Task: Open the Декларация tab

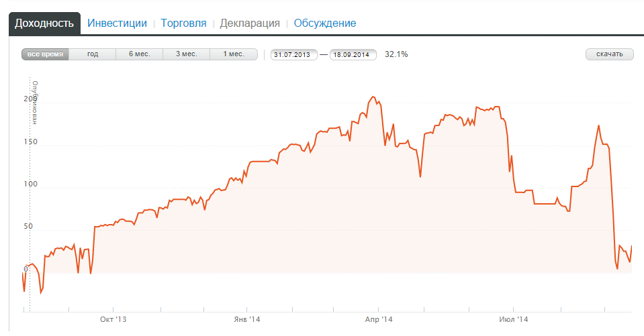Action: point(250,23)
